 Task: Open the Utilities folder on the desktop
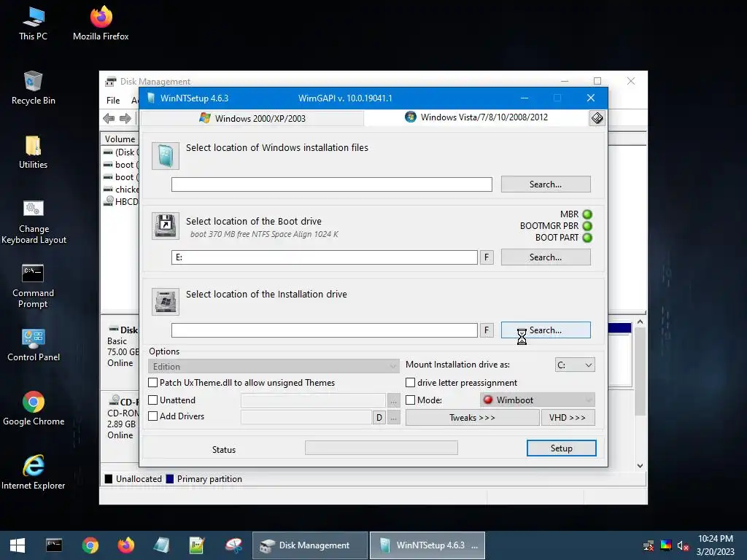tap(33, 152)
